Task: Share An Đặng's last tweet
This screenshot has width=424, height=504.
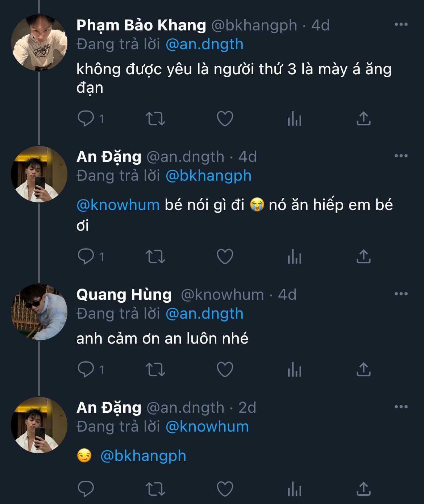Action: coord(363,489)
